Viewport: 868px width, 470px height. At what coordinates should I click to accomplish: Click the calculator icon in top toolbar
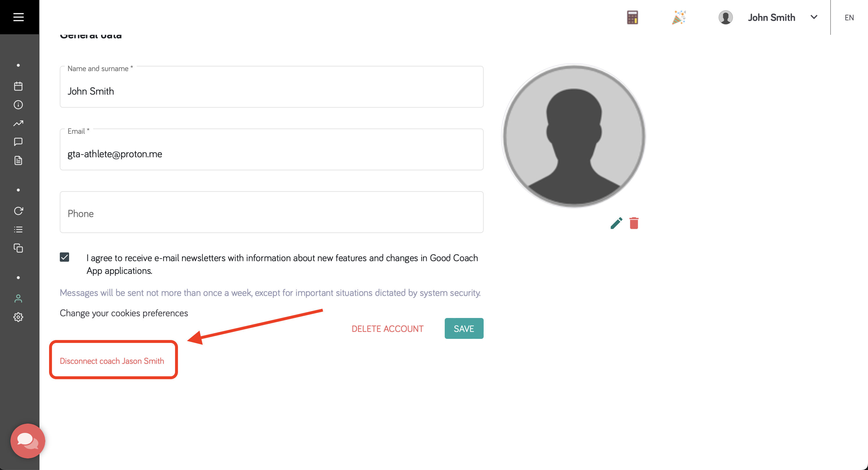point(632,17)
